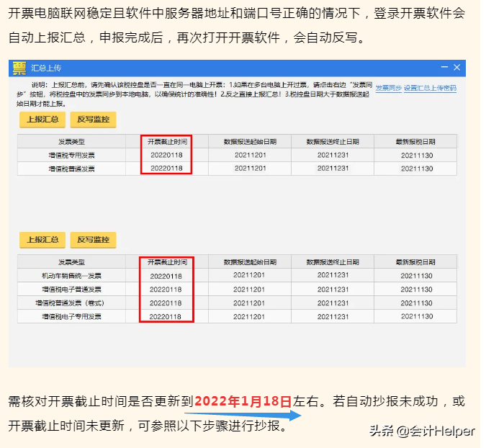Click 反写监控 above the 增值税专用发票 table
The width and height of the screenshot is (486, 448).
94,120
